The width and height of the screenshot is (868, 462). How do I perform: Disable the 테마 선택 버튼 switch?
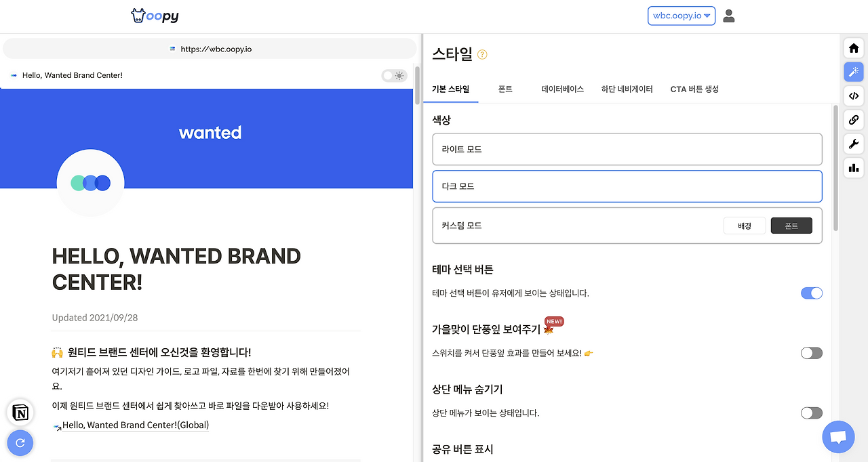[812, 293]
